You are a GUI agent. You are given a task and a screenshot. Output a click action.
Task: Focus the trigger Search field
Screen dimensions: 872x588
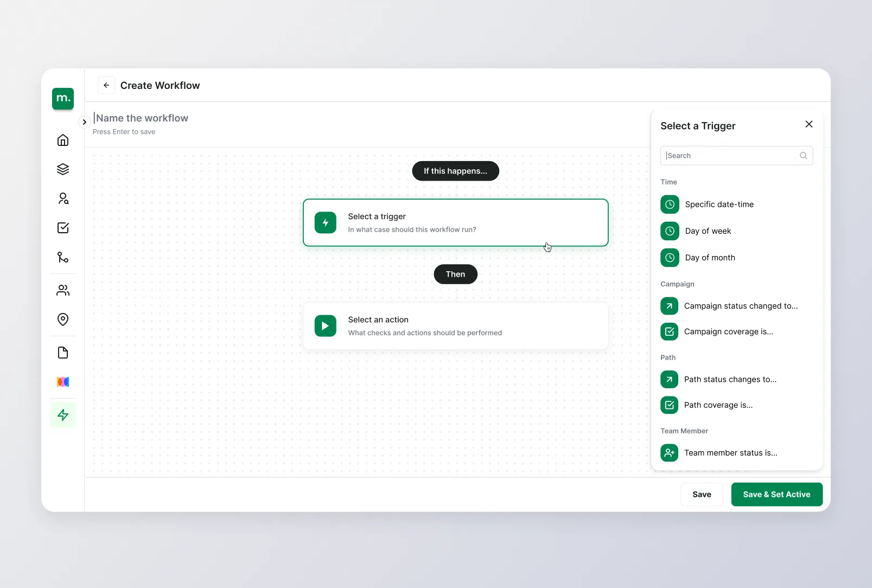tap(736, 156)
